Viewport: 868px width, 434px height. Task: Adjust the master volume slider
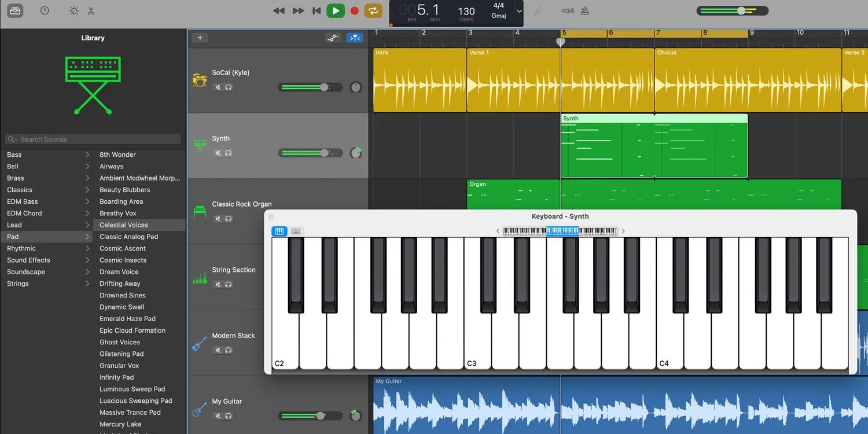click(x=741, y=10)
